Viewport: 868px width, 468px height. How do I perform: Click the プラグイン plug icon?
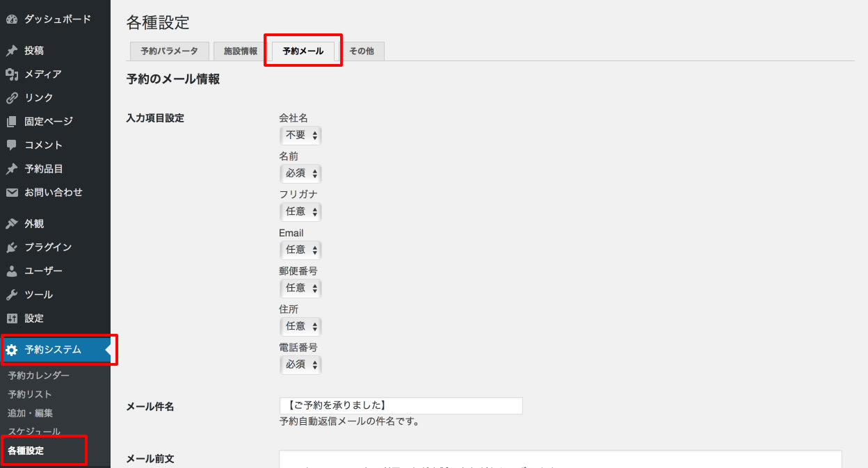(11, 248)
